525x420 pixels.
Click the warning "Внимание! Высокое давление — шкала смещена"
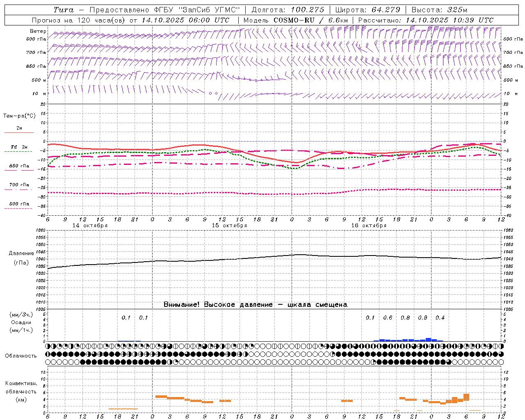(x=256, y=305)
